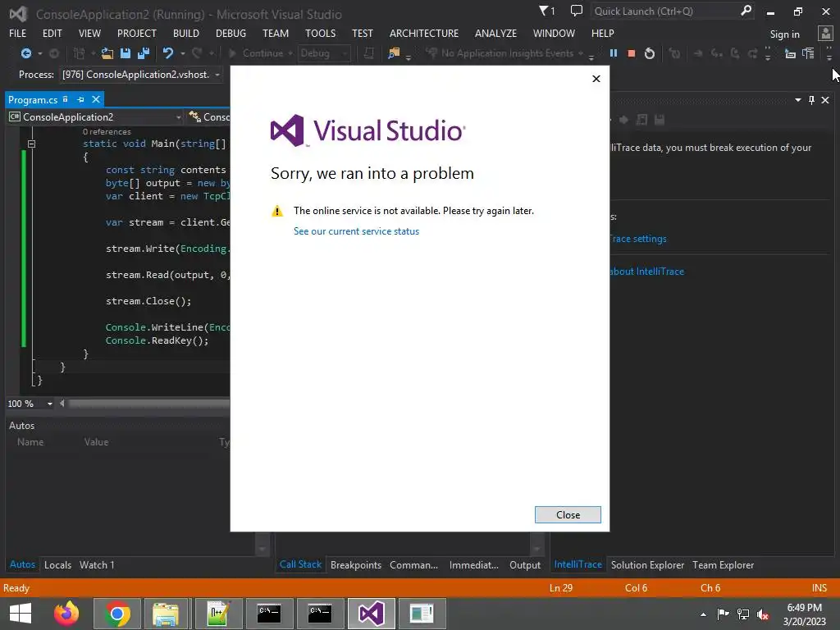Image resolution: width=840 pixels, height=630 pixels.
Task: Restart the debugging session
Action: tap(650, 53)
